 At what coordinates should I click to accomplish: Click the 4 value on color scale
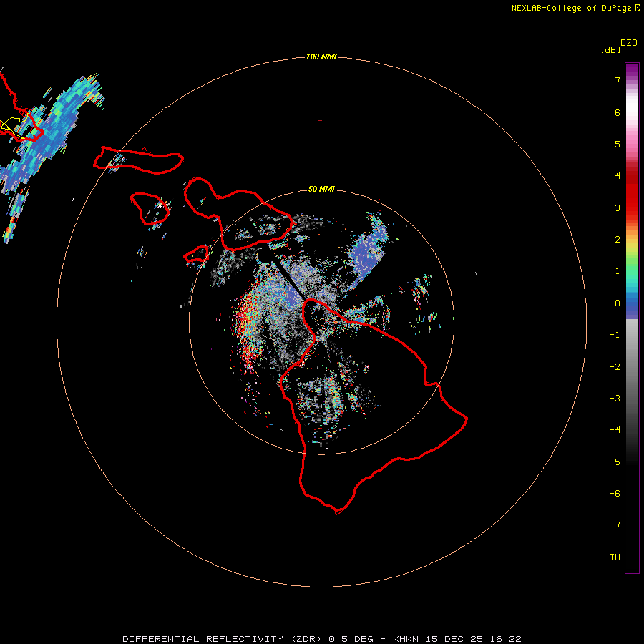(x=618, y=176)
